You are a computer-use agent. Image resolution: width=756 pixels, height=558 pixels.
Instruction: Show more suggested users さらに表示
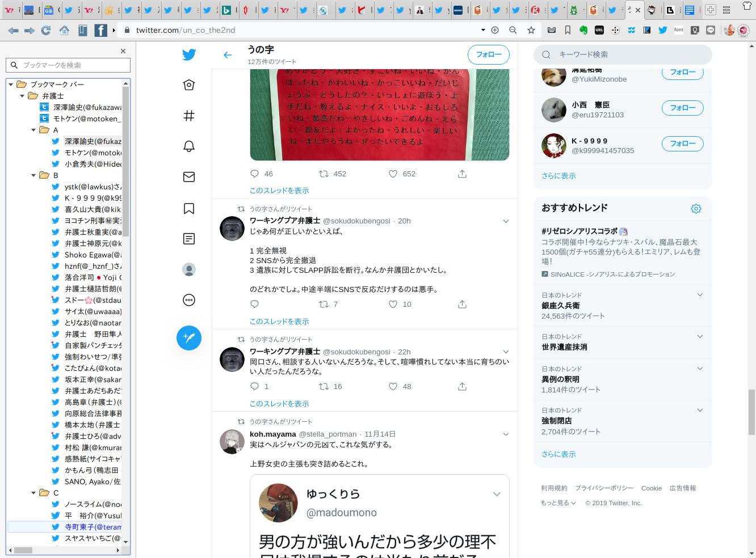tap(558, 176)
